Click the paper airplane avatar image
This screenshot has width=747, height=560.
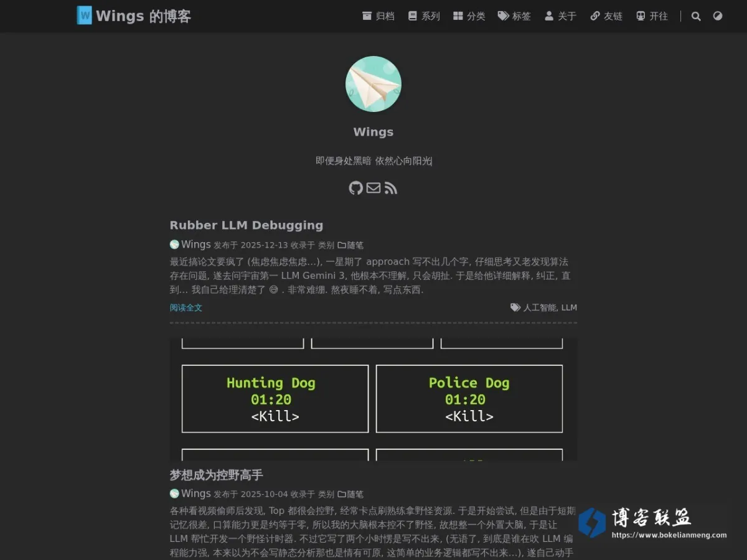(x=374, y=84)
